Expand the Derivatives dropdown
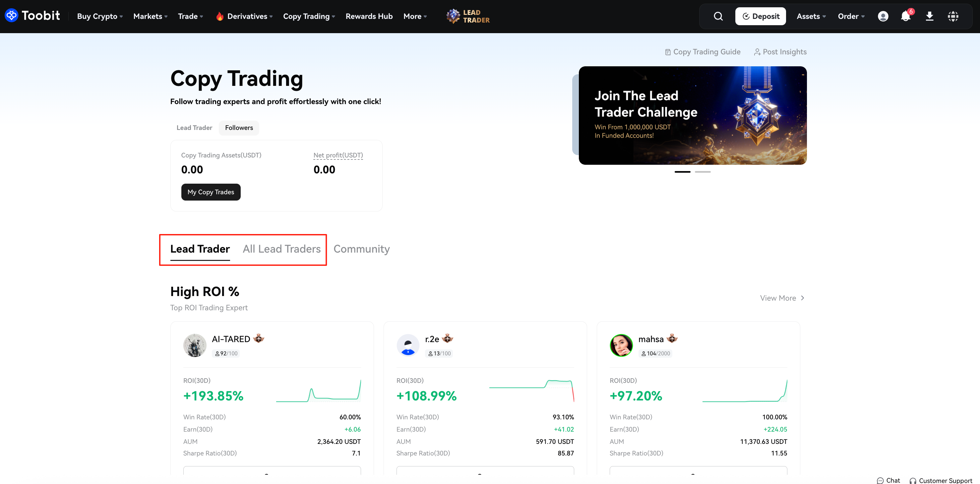 [x=250, y=16]
